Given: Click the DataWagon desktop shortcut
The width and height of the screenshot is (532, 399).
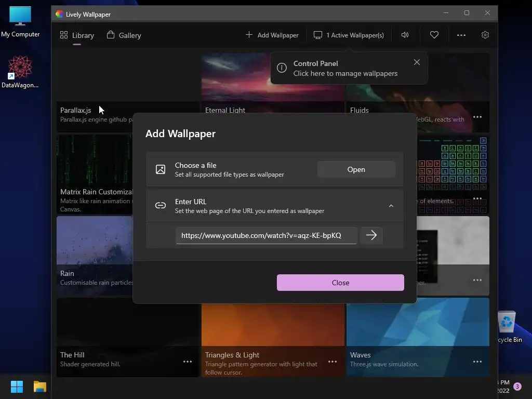Looking at the screenshot, I should 20,72.
